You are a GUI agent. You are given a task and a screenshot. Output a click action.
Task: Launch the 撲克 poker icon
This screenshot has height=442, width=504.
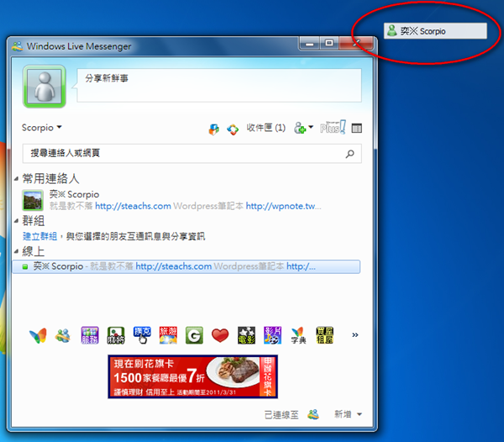142,335
